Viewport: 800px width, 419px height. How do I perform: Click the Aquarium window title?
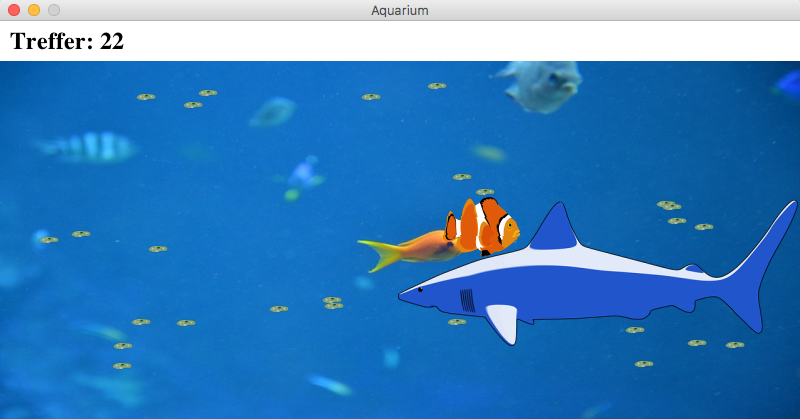point(400,10)
